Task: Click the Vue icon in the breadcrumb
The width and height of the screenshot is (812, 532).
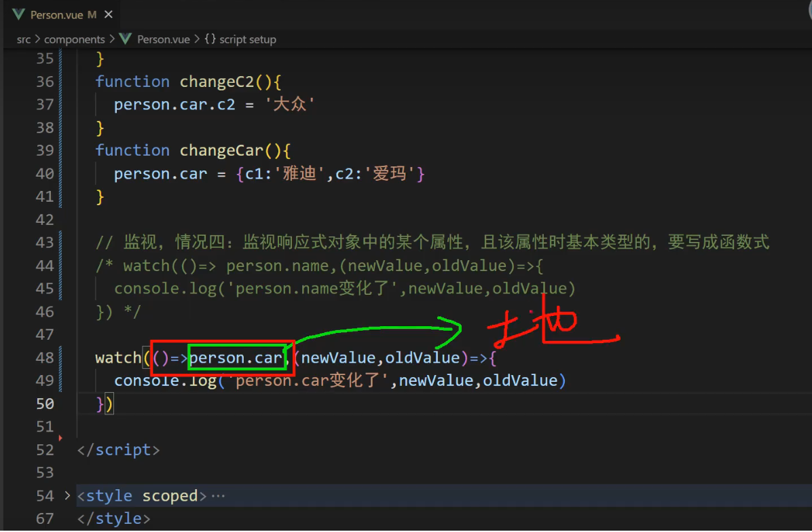Action: click(x=126, y=39)
